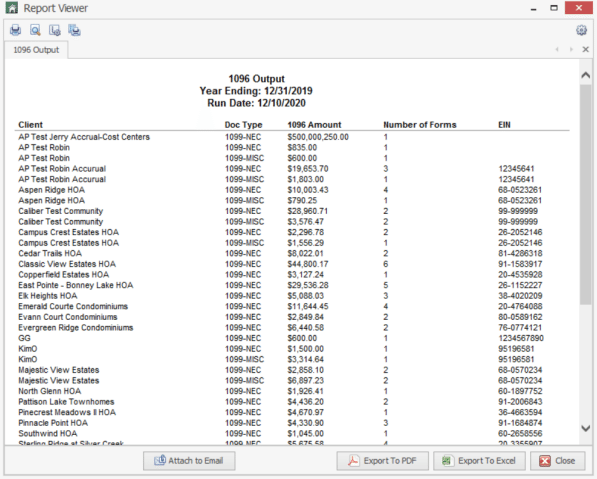
Task: Click the scroll down arrow
Action: (586, 428)
